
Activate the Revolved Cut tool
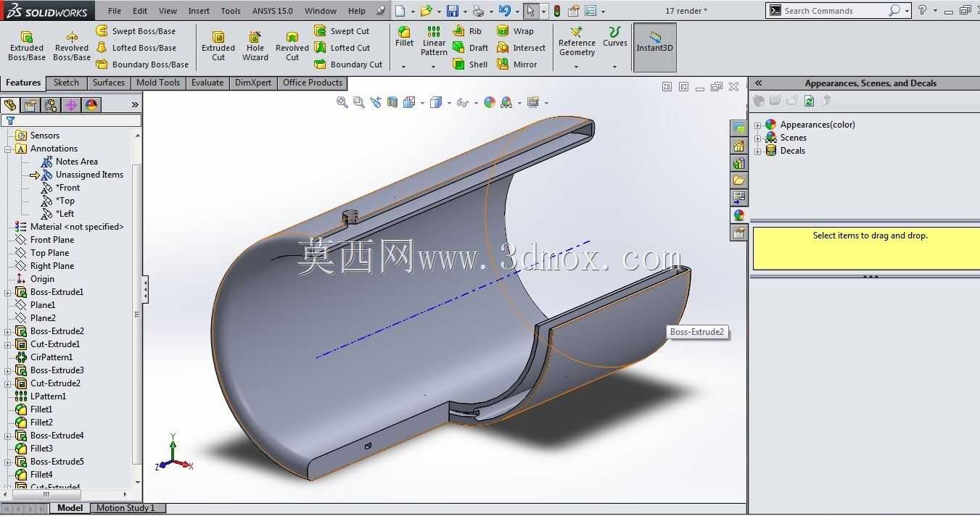click(x=292, y=46)
